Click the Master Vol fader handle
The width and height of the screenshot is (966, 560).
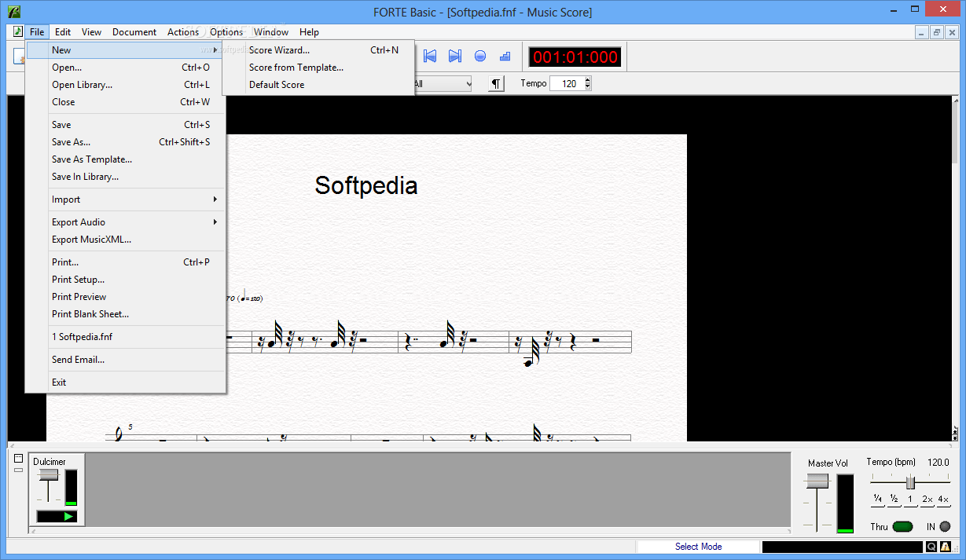817,481
